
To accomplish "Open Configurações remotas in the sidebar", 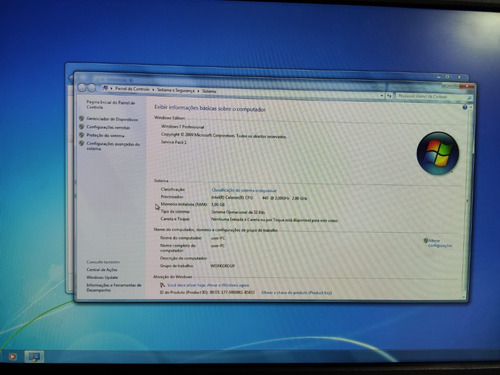I will pos(108,127).
